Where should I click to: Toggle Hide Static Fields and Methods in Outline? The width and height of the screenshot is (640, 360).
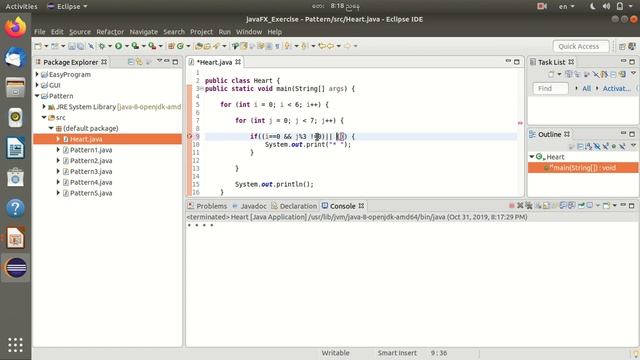tap(605, 146)
